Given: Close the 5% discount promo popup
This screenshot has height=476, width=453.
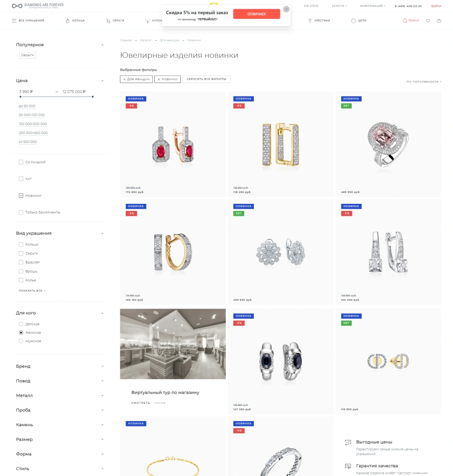Looking at the screenshot, I should 286,9.
